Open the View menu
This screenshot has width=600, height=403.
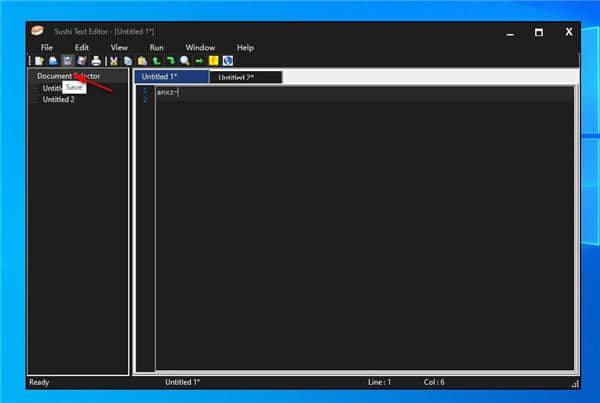coord(119,48)
